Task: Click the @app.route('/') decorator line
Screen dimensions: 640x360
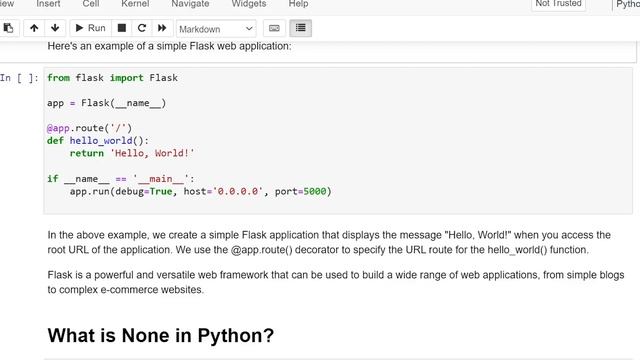Action: click(89, 128)
